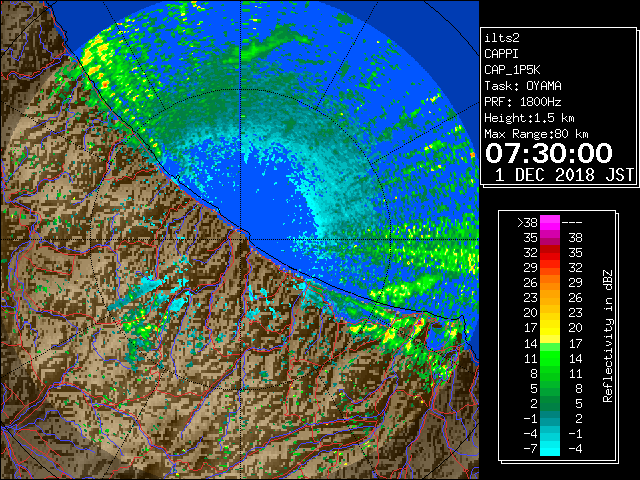Select the '1 DEC 2018 JST' date
Image resolution: width=640 pixels, height=480 pixels.
pyautogui.click(x=564, y=175)
